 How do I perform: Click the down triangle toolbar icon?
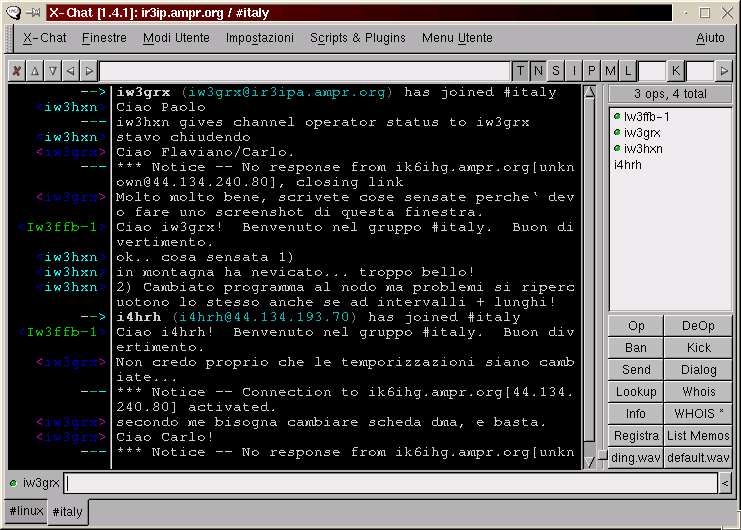point(52,71)
